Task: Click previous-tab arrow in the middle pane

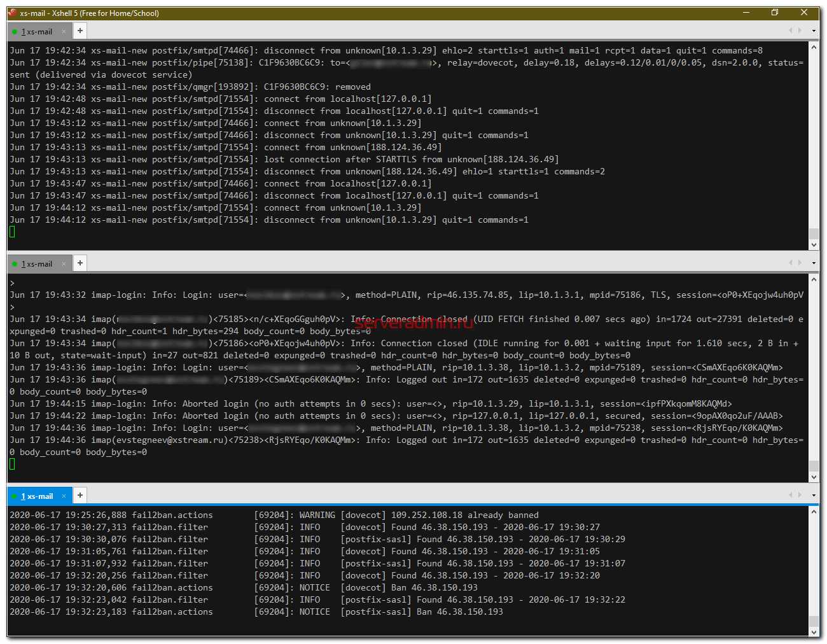Action: (x=791, y=263)
